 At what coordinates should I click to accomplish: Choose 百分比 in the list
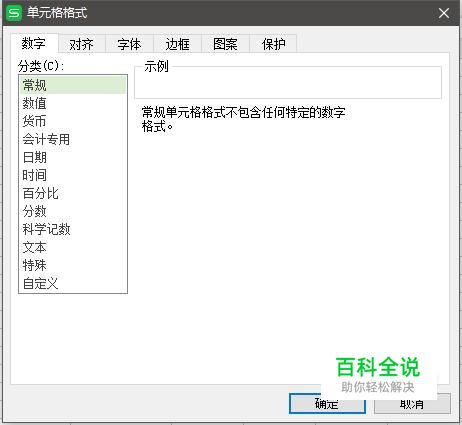(73, 193)
